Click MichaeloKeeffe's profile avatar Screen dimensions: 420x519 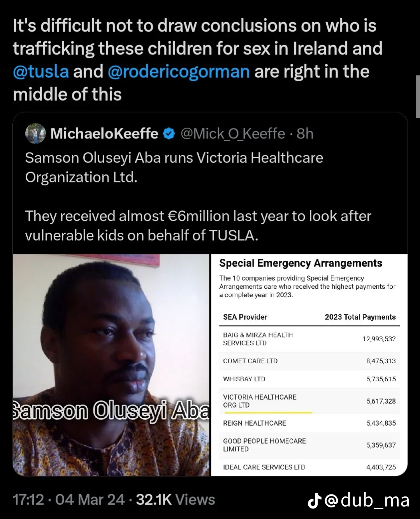(x=35, y=134)
